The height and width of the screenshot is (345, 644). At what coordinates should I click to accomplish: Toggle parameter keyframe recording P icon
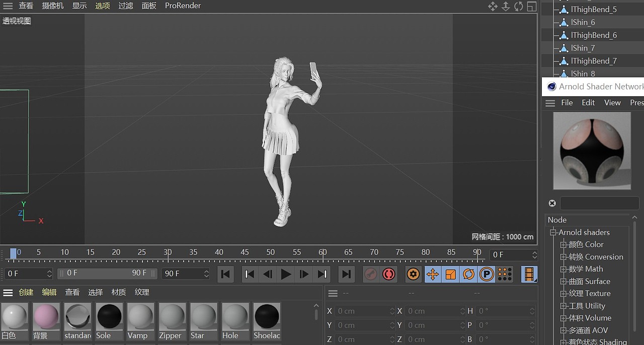point(487,274)
